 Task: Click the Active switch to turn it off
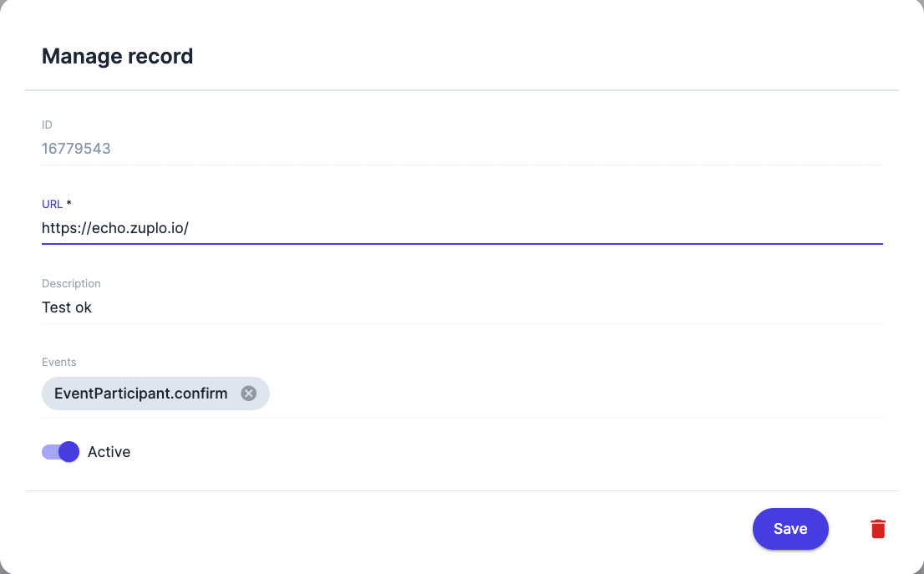click(59, 451)
